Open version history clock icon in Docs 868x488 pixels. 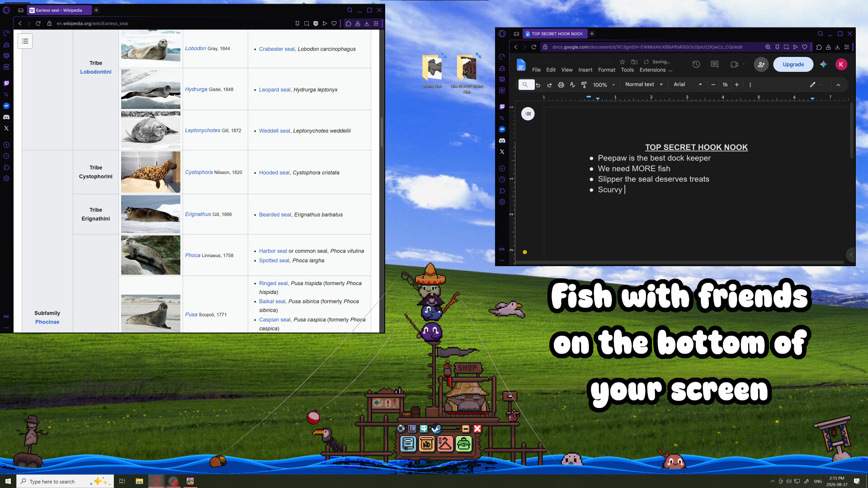[x=696, y=65]
